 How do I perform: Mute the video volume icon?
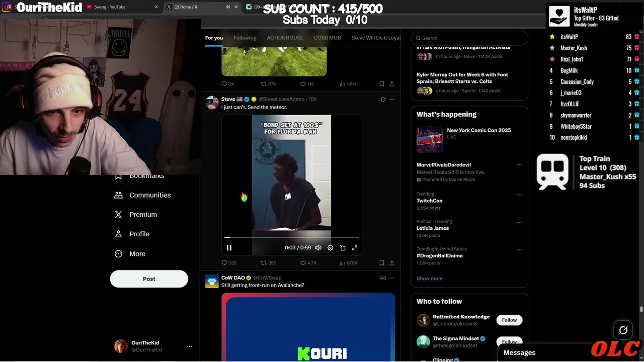tap(318, 247)
